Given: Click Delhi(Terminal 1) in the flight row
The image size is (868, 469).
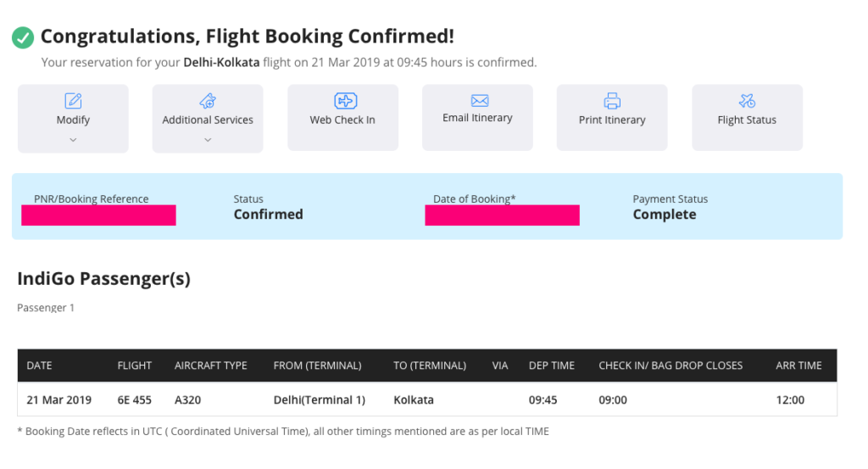Looking at the screenshot, I should coord(320,399).
